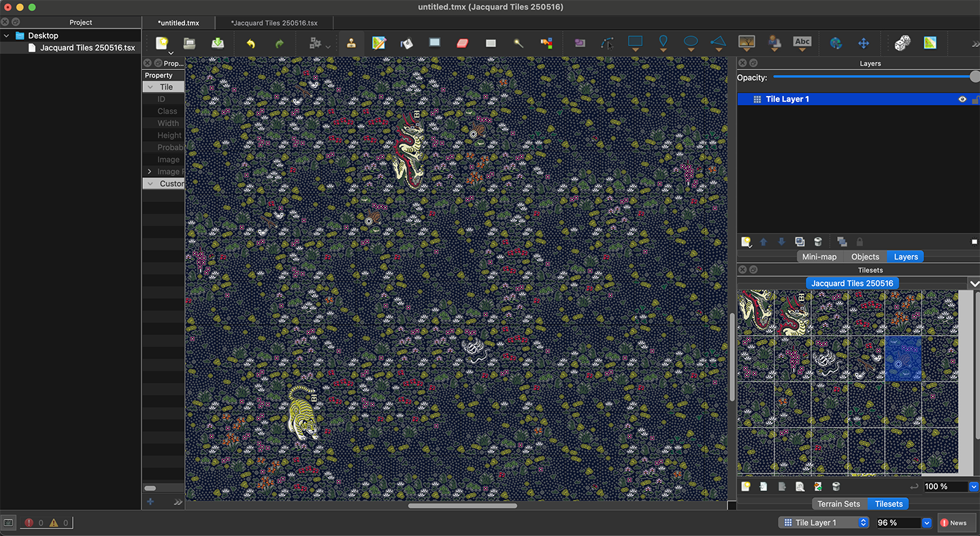
Task: Click the New Layer button in Layers panel
Action: (746, 242)
